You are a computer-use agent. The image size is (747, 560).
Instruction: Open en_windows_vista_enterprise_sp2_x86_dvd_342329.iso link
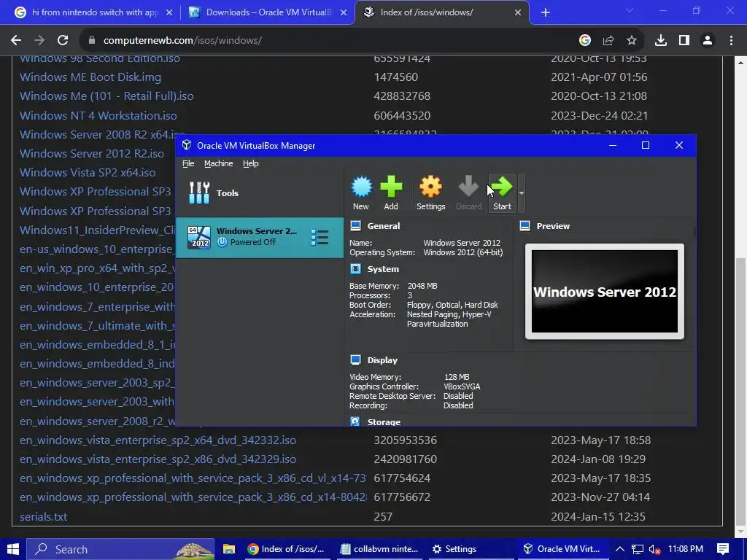[x=158, y=459]
